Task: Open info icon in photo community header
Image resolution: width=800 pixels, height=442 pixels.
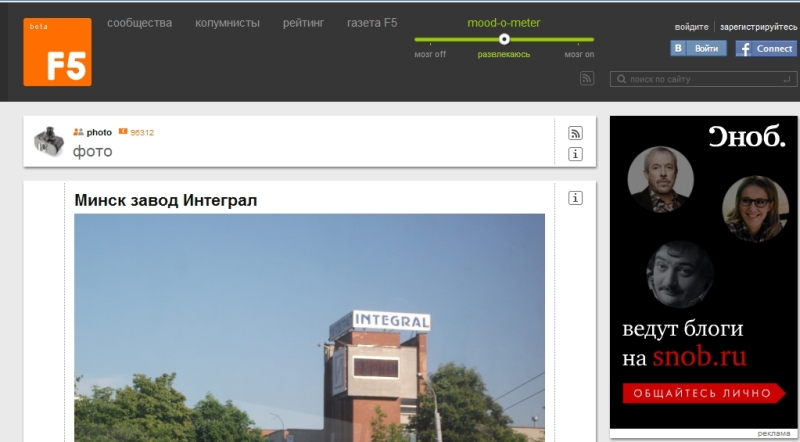Action: pos(575,154)
